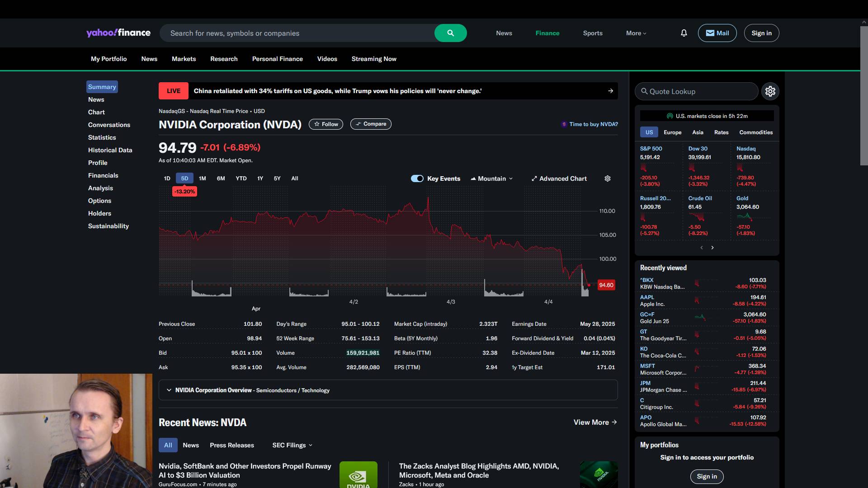This screenshot has width=868, height=488.
Task: Expand the More menu in header
Action: [636, 33]
